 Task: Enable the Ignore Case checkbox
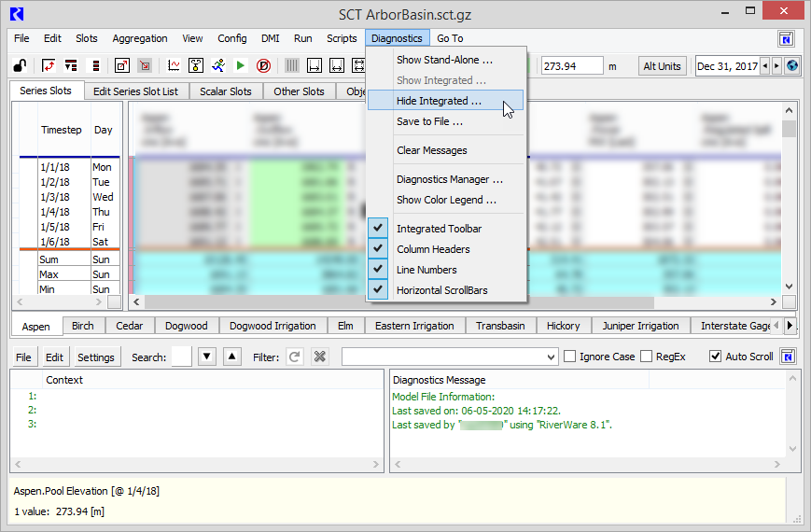pyautogui.click(x=570, y=357)
